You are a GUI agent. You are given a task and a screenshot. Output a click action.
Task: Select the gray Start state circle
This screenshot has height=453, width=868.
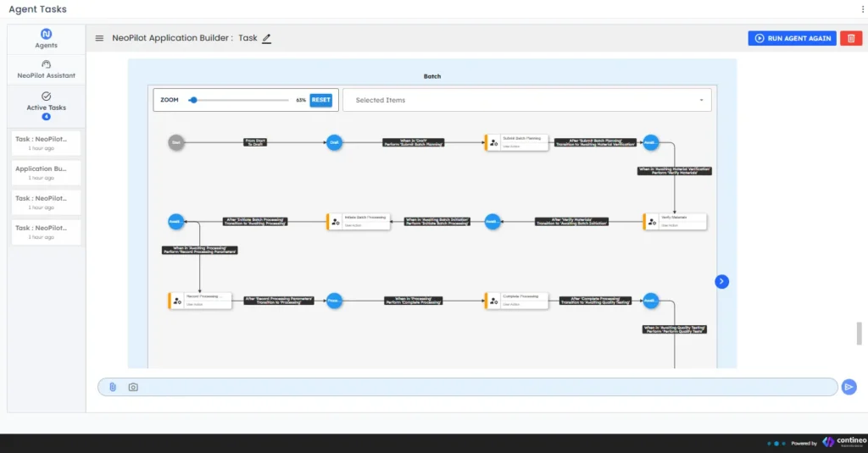point(176,143)
